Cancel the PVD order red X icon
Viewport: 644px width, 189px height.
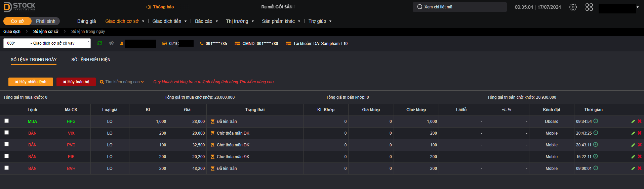(640, 145)
